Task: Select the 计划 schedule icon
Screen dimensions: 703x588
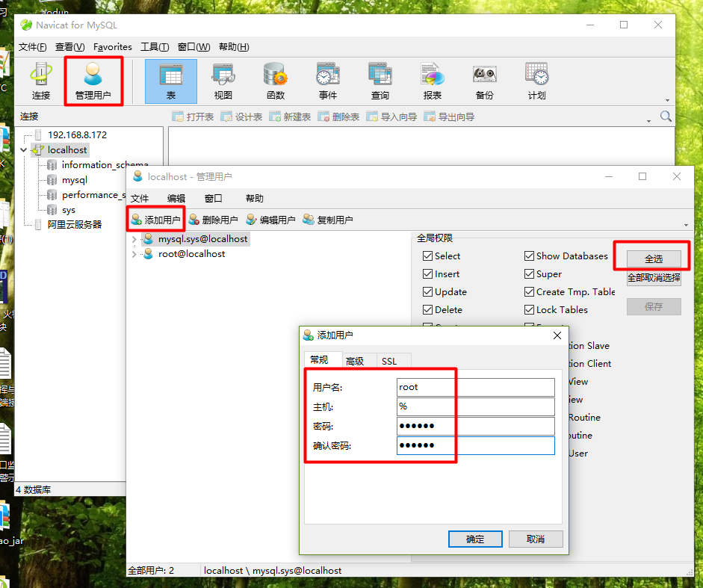Action: pyautogui.click(x=536, y=81)
